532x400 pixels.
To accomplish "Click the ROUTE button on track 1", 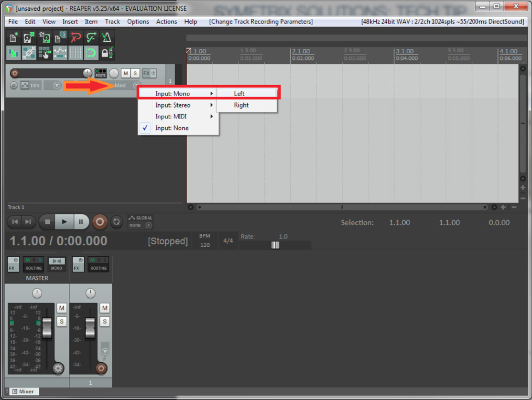I will tap(100, 73).
